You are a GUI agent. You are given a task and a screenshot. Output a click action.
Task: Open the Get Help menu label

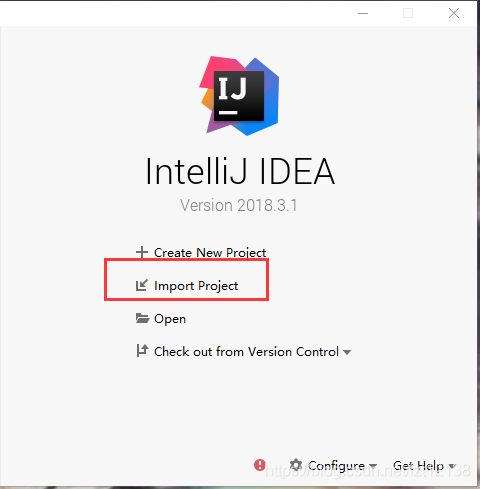click(x=418, y=466)
